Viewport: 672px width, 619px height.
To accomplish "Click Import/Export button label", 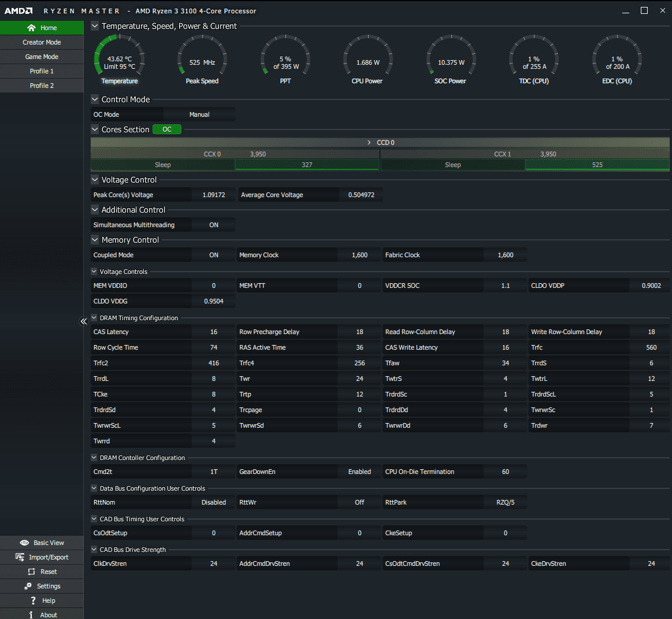I will pyautogui.click(x=49, y=557).
